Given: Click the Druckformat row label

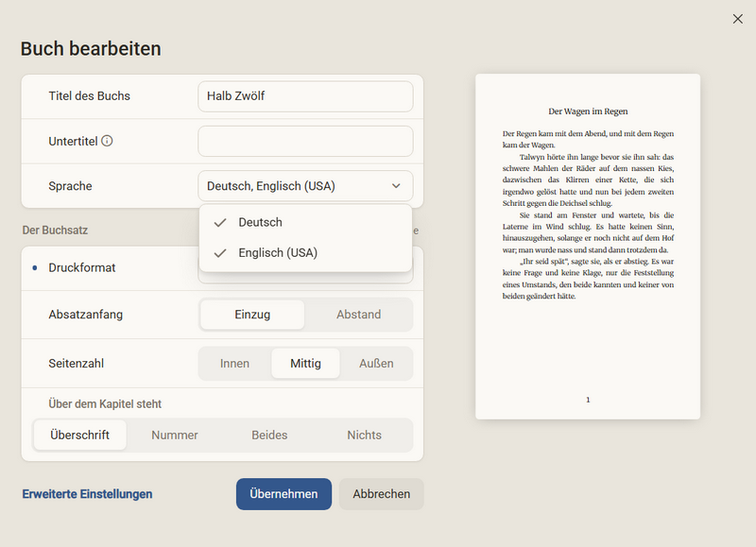Looking at the screenshot, I should coord(82,268).
